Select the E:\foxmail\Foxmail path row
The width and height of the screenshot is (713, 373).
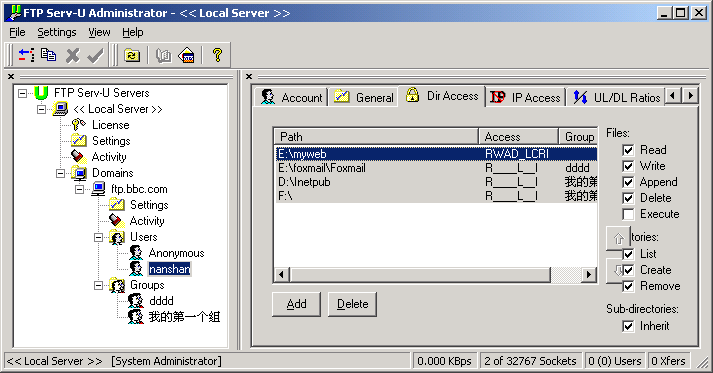coord(435,168)
